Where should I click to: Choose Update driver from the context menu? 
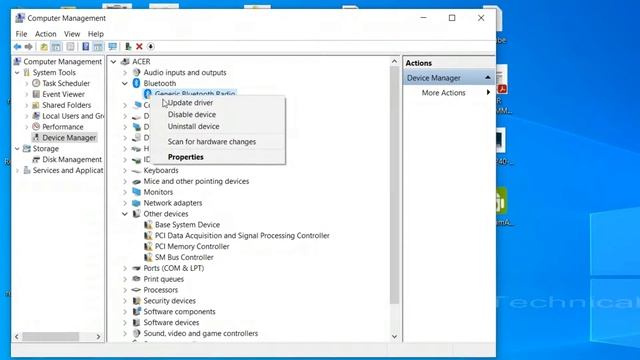coord(218,103)
